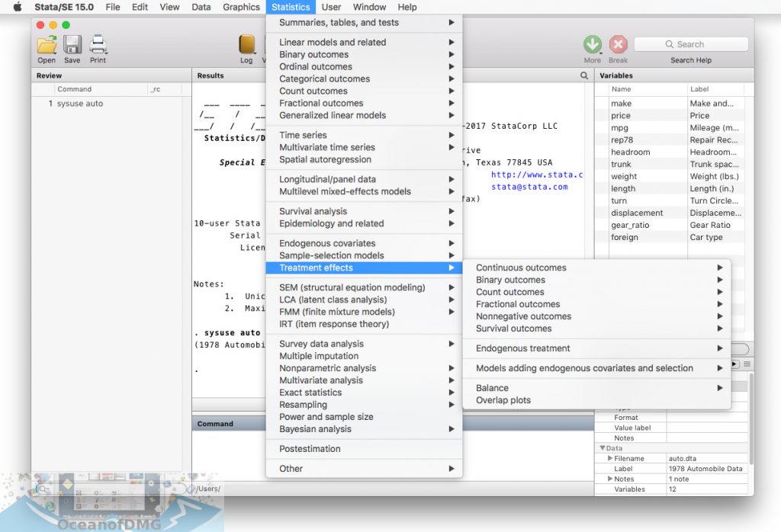Click the search field in the toolbar
The image size is (781, 532).
pos(691,44)
